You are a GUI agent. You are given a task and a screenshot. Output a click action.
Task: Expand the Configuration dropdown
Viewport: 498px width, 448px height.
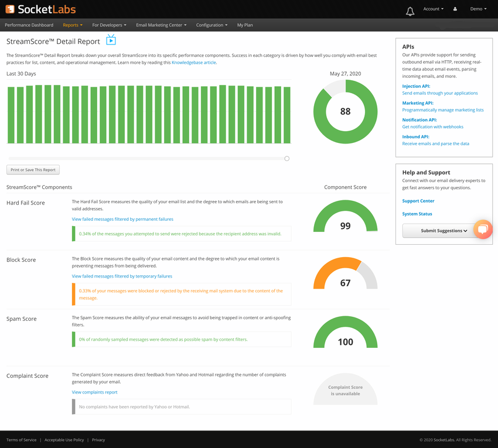[211, 25]
